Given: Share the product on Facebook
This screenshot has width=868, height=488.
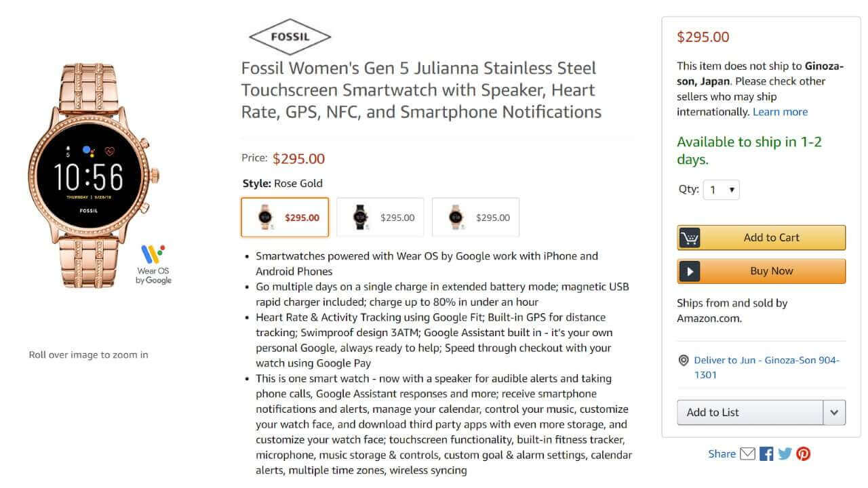Looking at the screenshot, I should pyautogui.click(x=766, y=454).
